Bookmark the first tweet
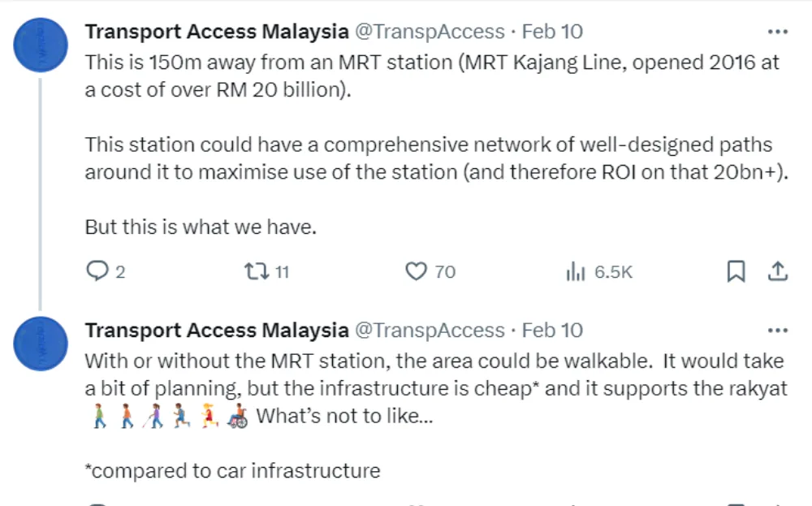Screen dimensions: 812x506 (x=736, y=271)
